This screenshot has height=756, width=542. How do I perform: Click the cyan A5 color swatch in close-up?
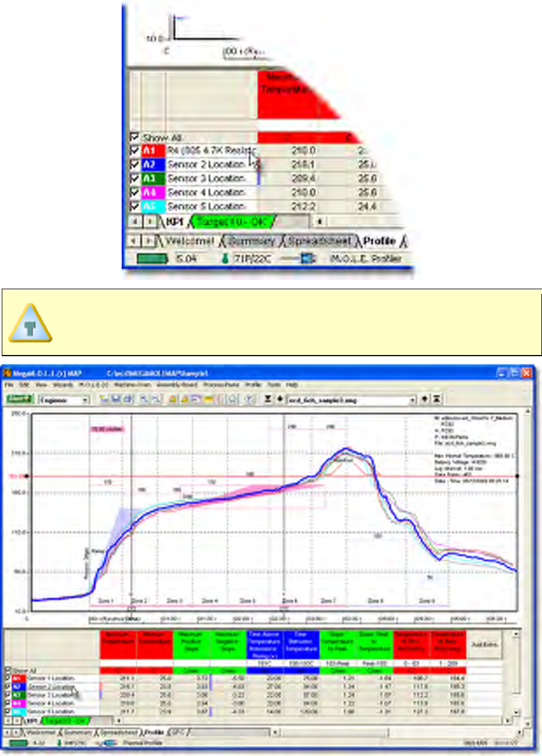coord(153,207)
